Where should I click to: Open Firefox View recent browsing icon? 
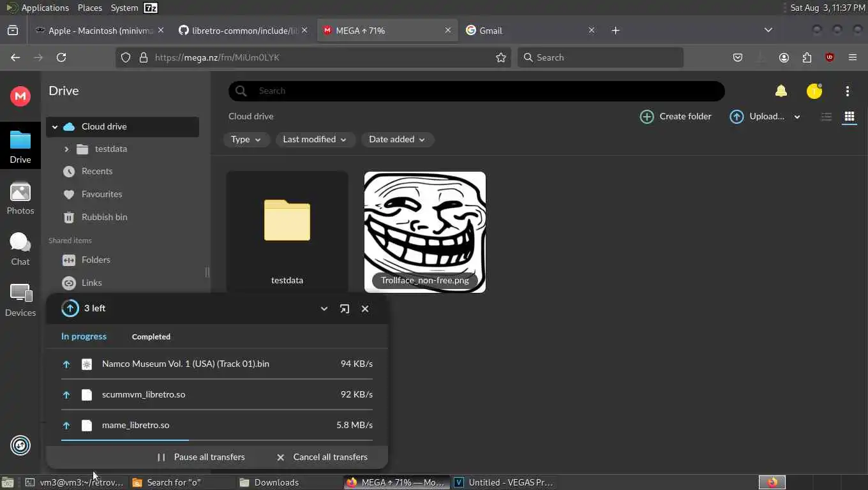click(x=13, y=31)
